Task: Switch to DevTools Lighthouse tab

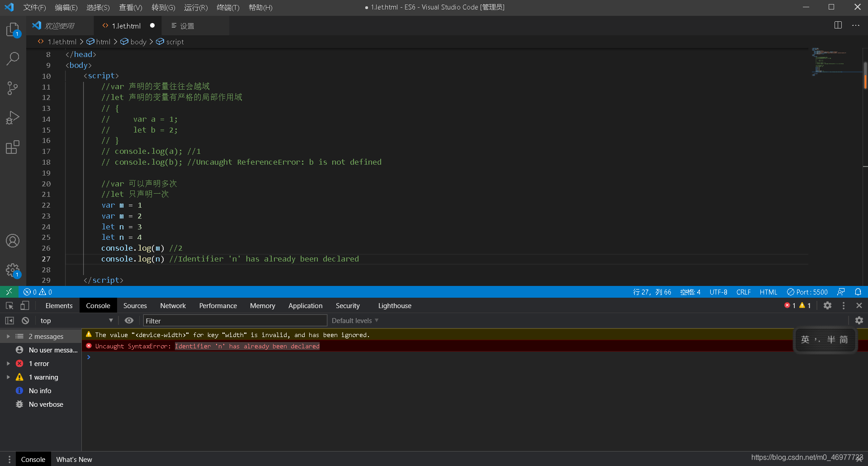Action: pyautogui.click(x=395, y=305)
